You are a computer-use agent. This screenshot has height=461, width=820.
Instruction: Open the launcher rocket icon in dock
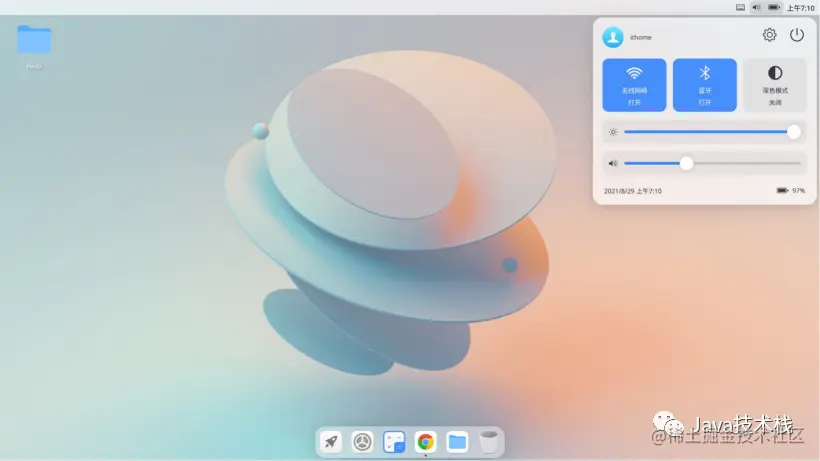tap(331, 442)
